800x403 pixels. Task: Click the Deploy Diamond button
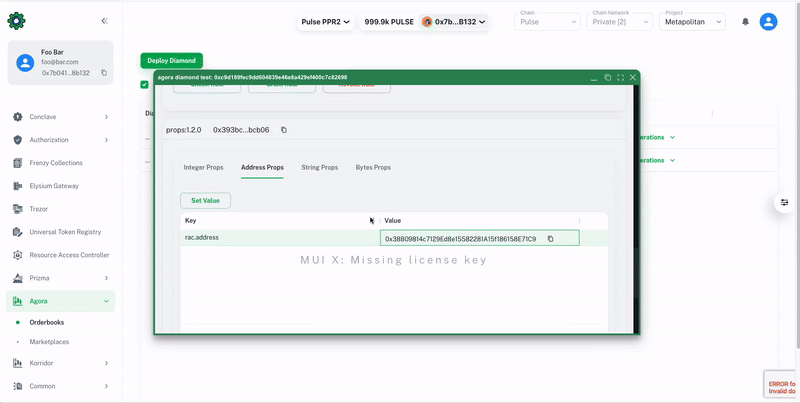(x=171, y=61)
